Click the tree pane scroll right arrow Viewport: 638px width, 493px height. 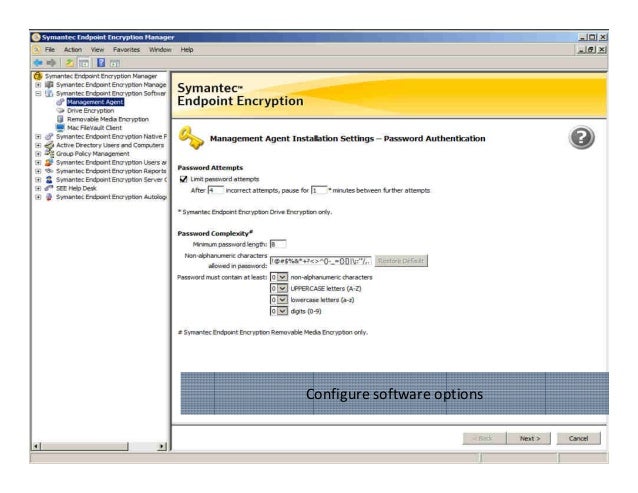click(162, 446)
